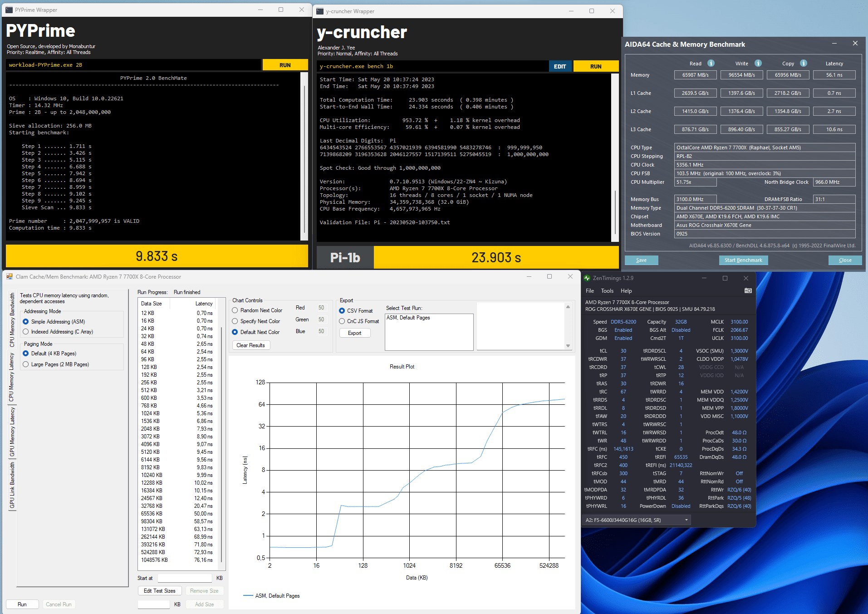Select Large Pages (2 MB Pages) mode
The image size is (868, 614).
click(x=26, y=364)
